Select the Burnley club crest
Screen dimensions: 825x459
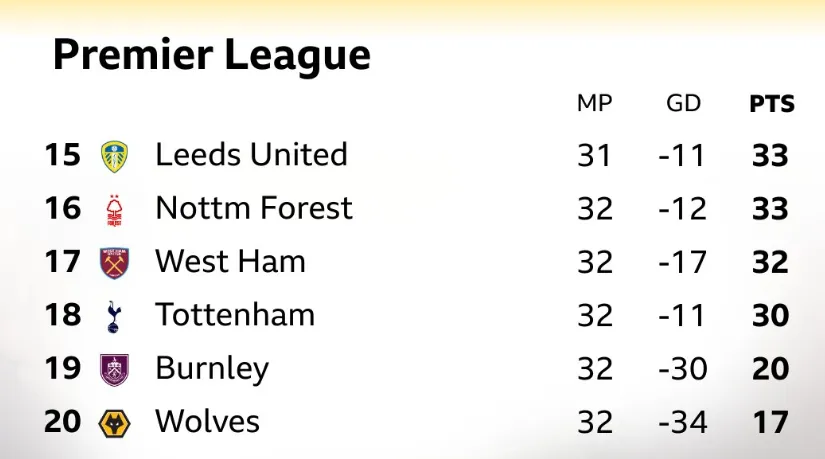coord(115,369)
